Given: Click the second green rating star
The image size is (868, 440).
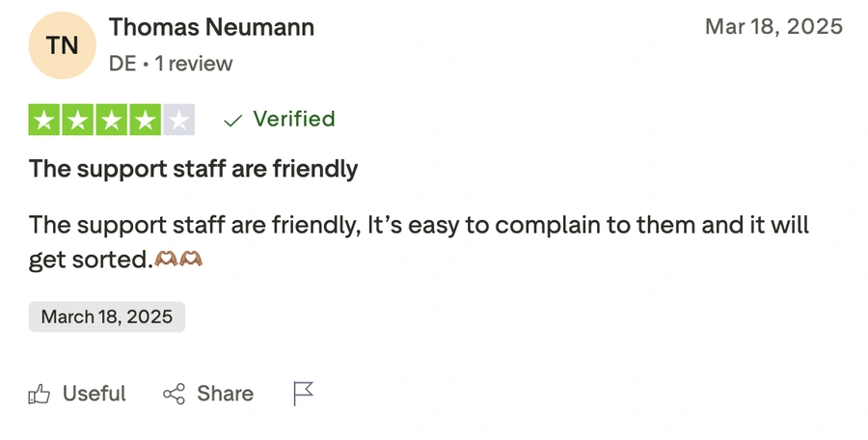Looking at the screenshot, I should tap(78, 120).
